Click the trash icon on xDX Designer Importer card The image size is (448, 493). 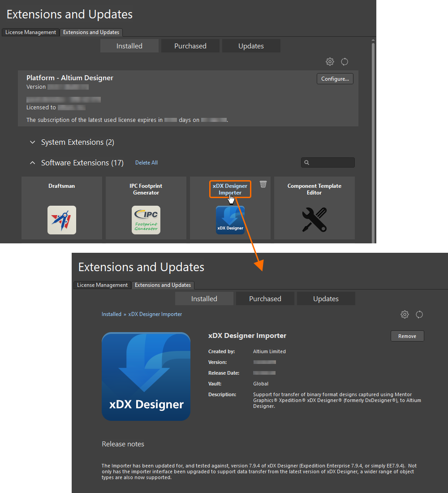point(263,184)
